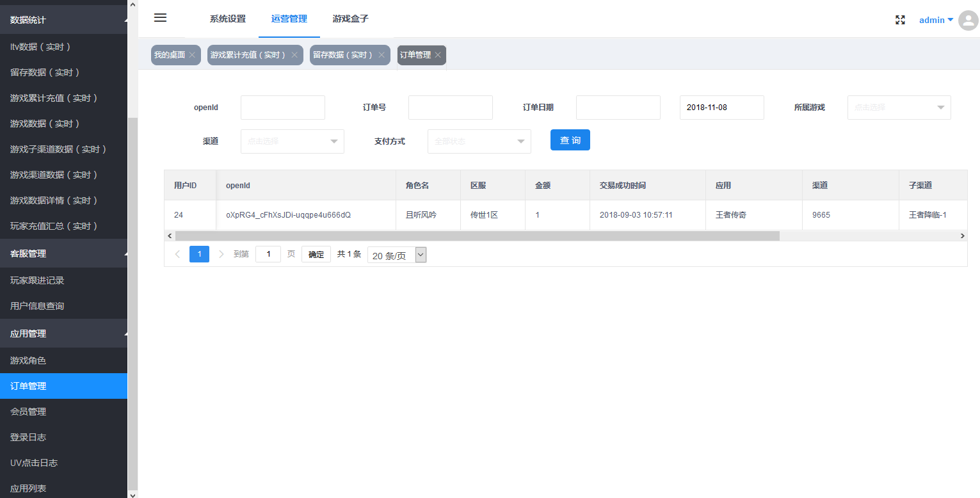Click the openId input field
This screenshot has height=498, width=980.
tap(282, 108)
